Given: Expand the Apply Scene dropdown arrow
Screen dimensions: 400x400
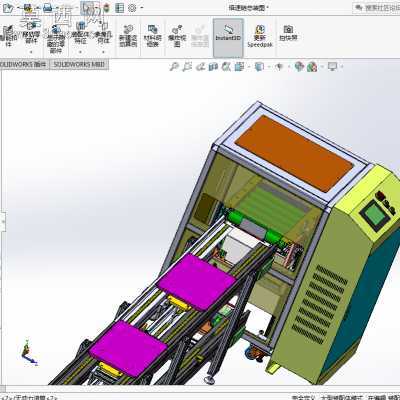Looking at the screenshot, I should (322, 67).
